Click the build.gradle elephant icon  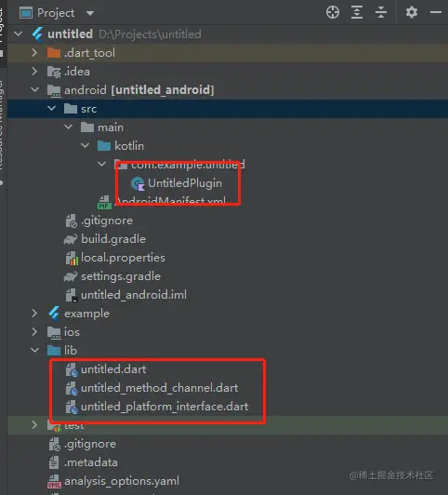tap(71, 239)
